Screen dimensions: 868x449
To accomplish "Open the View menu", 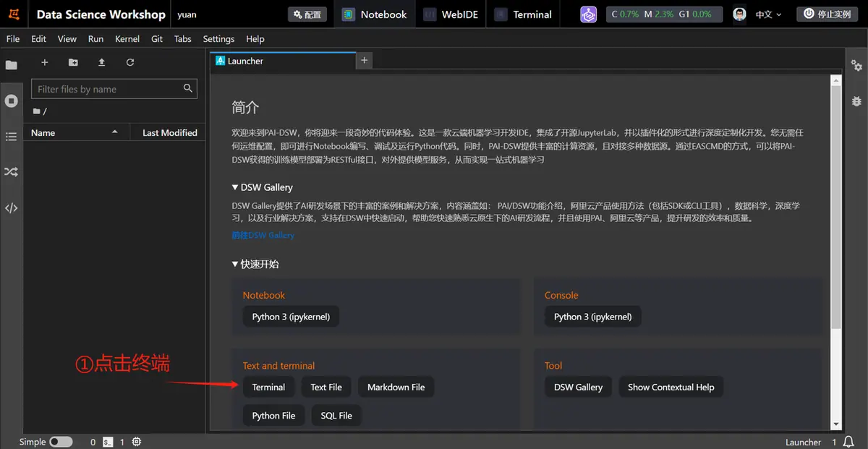I will point(67,39).
